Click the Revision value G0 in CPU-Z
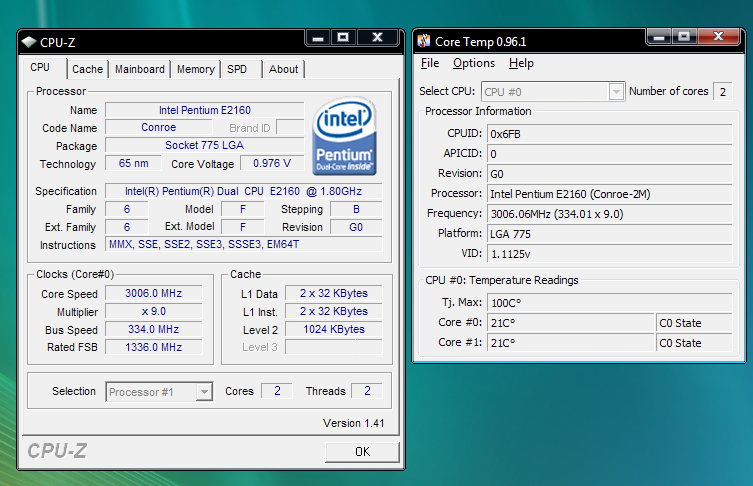 click(x=356, y=227)
